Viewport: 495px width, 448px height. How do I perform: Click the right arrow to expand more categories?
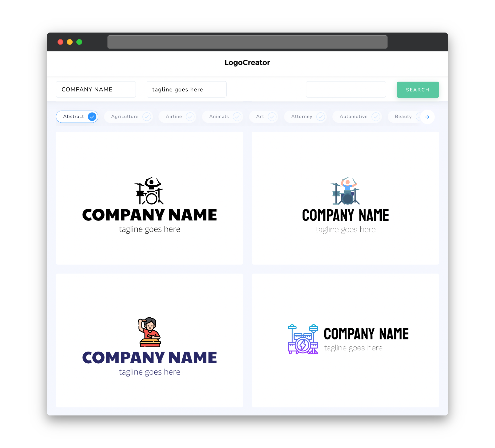pos(427,116)
